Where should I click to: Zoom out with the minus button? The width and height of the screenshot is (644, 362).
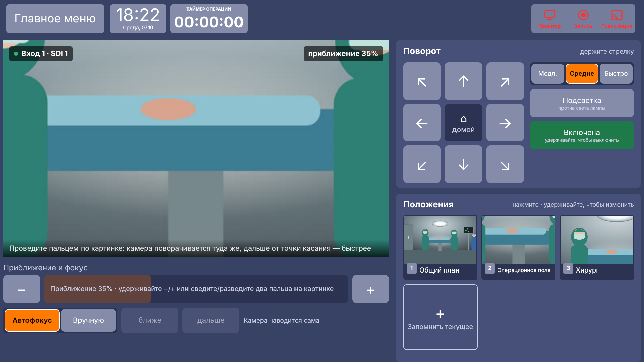22,289
